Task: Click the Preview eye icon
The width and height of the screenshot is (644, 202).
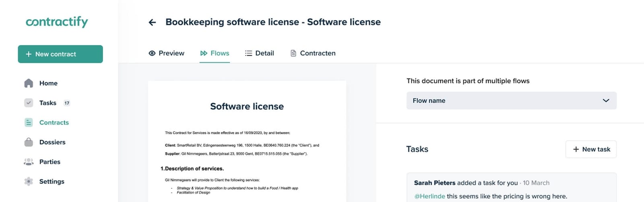Action: 152,53
